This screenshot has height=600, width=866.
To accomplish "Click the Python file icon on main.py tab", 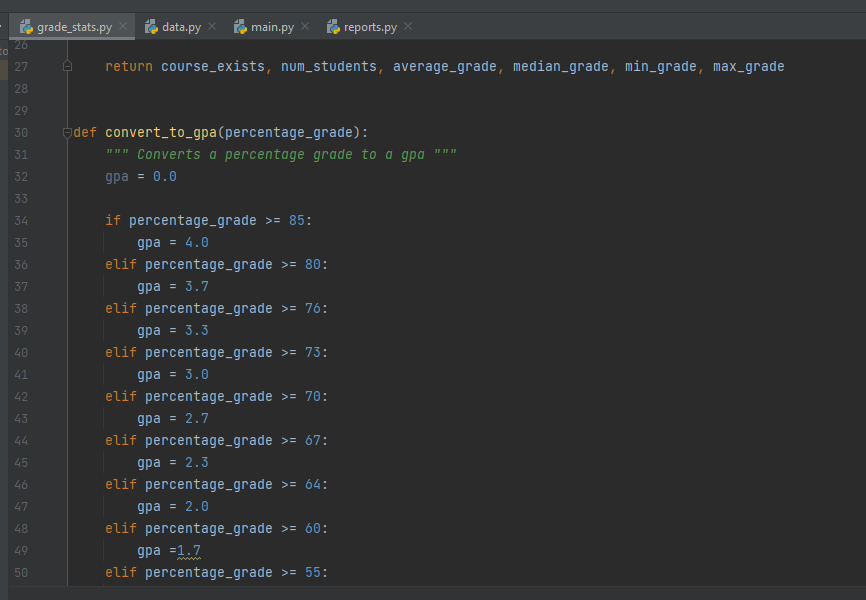I will click(x=240, y=27).
